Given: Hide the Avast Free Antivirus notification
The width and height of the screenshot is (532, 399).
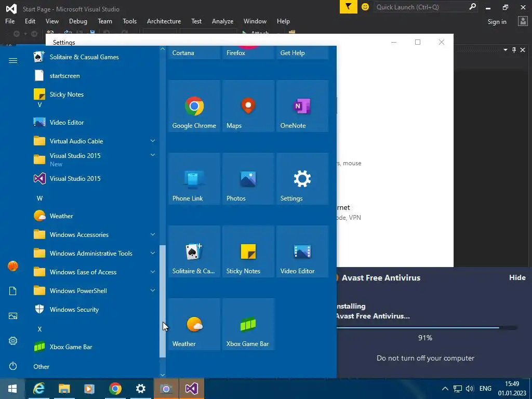Looking at the screenshot, I should [x=517, y=277].
